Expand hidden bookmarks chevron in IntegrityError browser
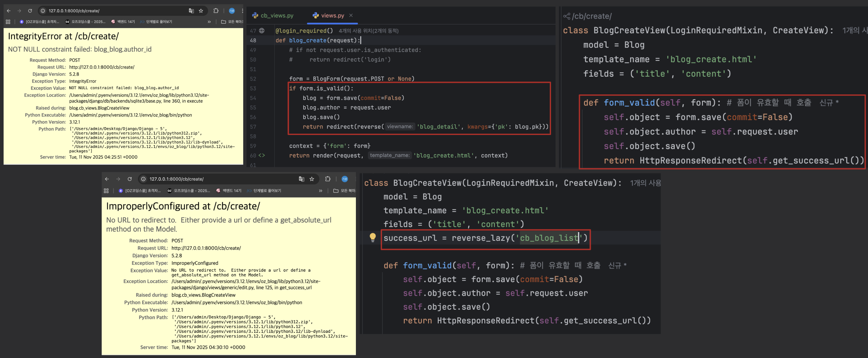Viewport: 868px width, 358px height. pyautogui.click(x=209, y=22)
